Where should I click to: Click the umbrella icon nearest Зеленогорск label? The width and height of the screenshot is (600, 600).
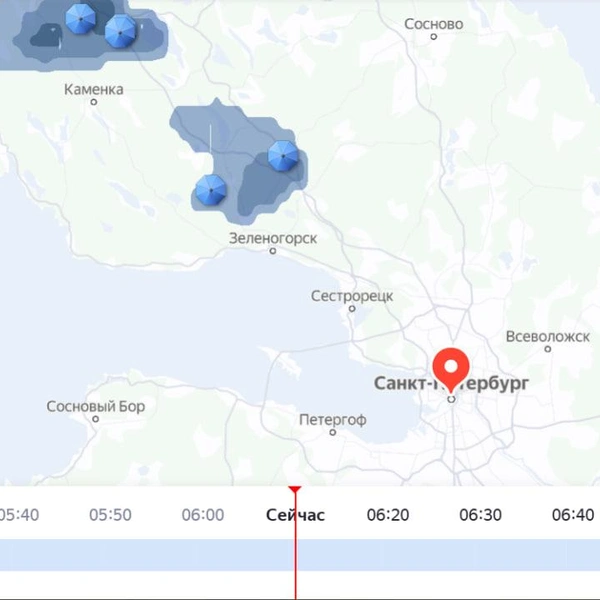[x=211, y=190]
